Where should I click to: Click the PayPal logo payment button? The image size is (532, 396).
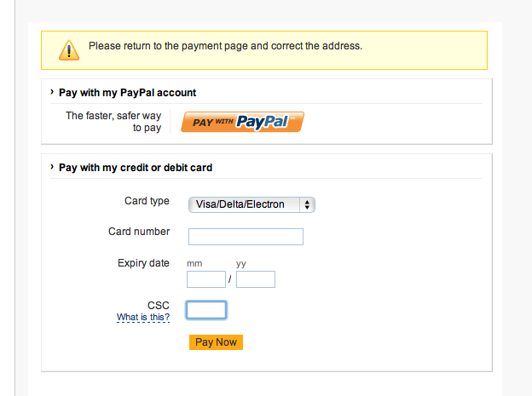click(243, 123)
